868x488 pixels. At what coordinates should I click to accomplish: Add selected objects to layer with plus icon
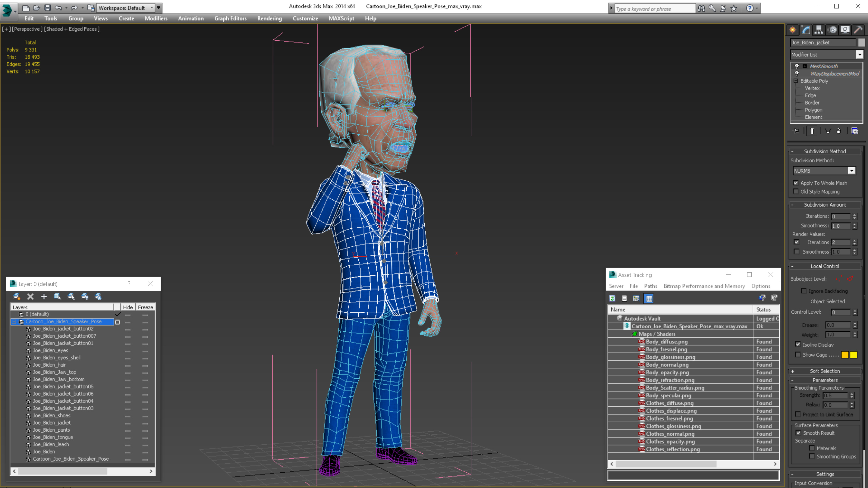(x=44, y=296)
